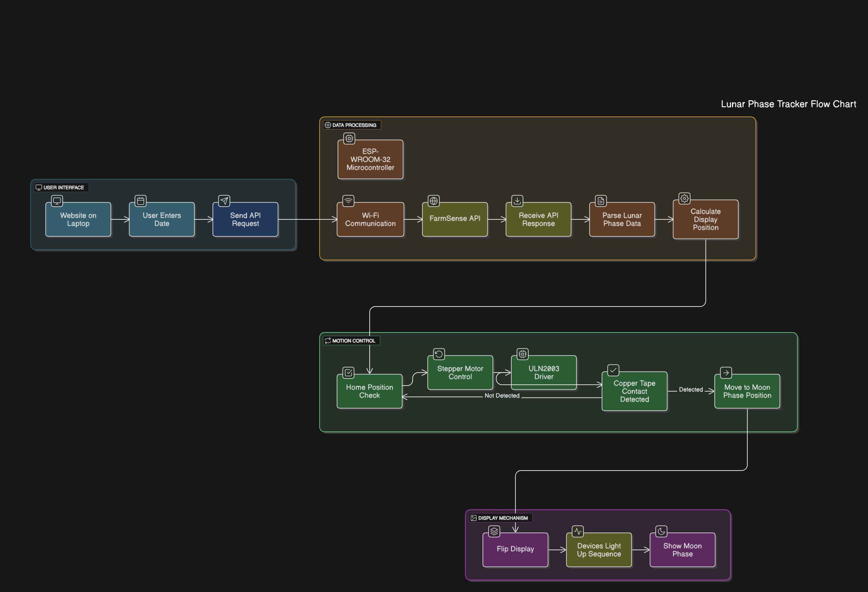Click the checkmark icon on Copper Tape Contact Detected
Viewport: 868px width, 592px height.
pos(613,370)
